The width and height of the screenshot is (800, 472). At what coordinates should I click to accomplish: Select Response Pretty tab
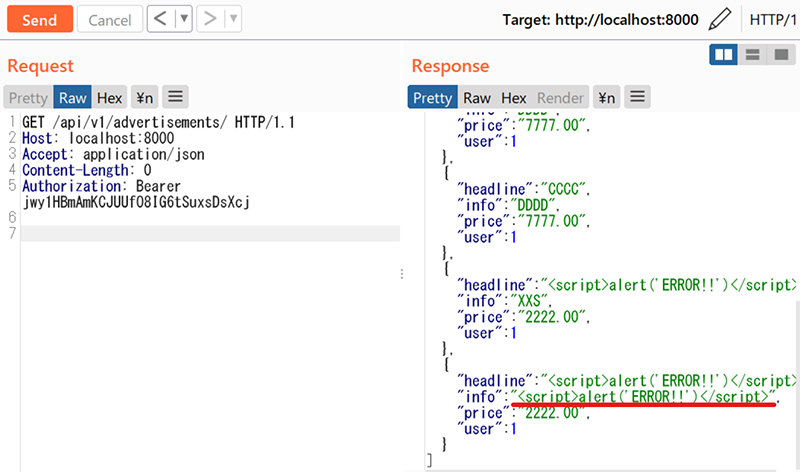432,97
